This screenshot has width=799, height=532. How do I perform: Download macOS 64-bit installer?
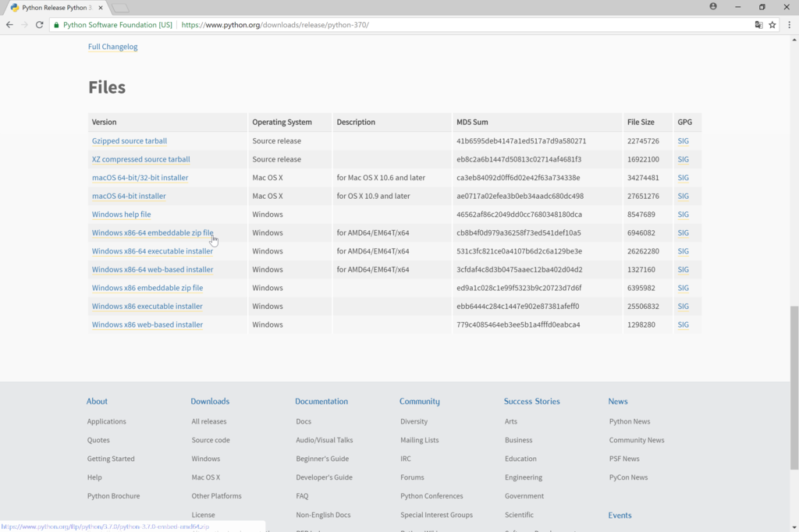(x=129, y=196)
